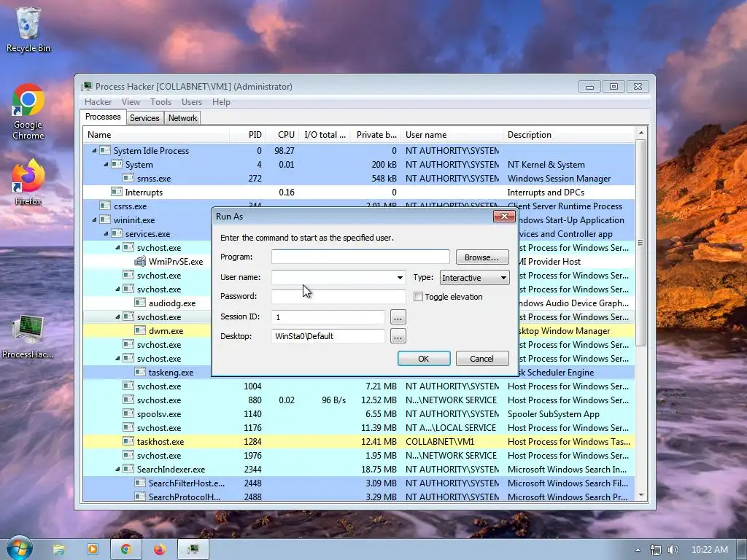Sort by the User name column header

pos(452,135)
